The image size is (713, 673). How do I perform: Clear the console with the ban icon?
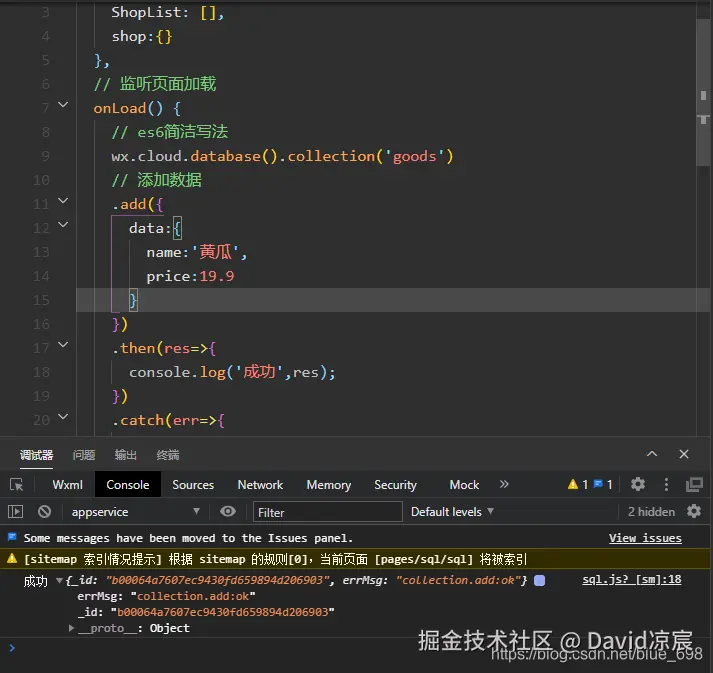pos(44,512)
